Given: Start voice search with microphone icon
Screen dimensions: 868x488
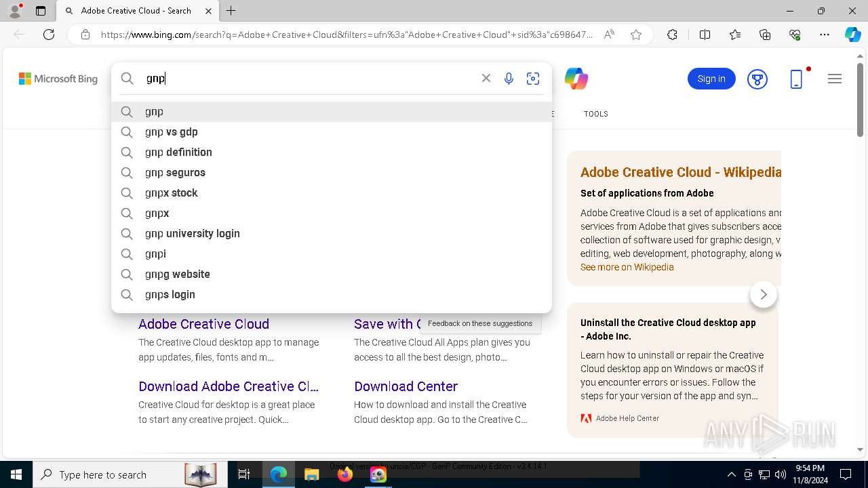Looking at the screenshot, I should [x=509, y=79].
